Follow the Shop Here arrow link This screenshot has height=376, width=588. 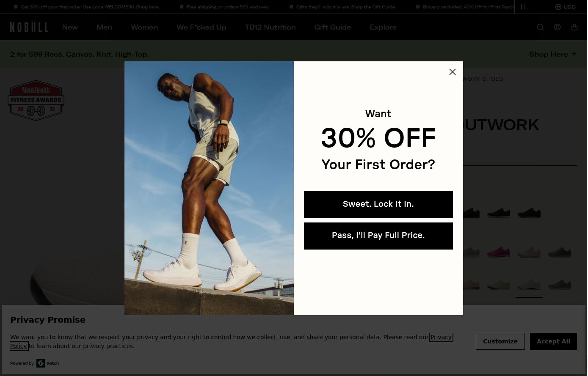553,54
